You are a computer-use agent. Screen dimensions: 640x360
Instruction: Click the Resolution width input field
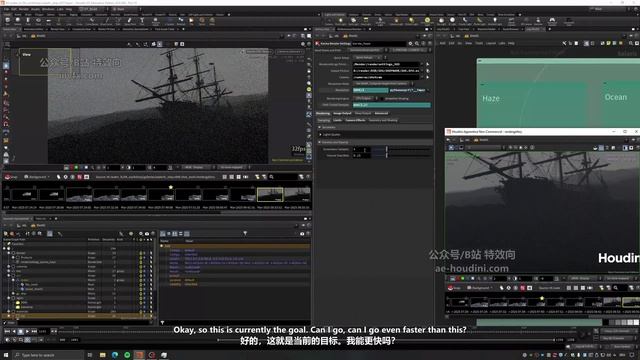tap(371, 90)
